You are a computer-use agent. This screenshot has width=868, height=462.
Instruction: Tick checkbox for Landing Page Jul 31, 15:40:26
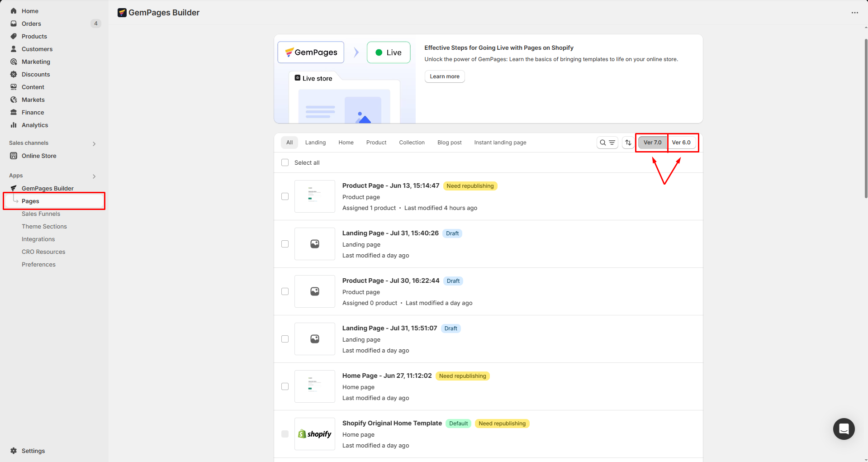(285, 244)
